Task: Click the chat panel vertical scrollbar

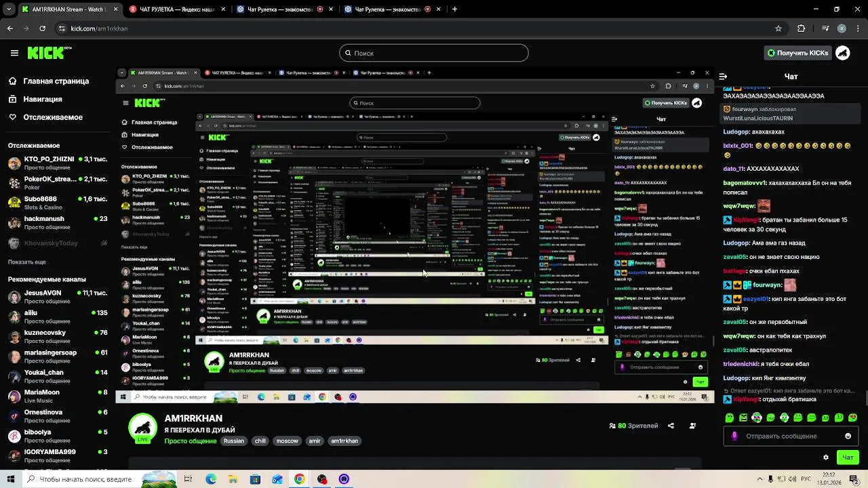Action: click(865, 397)
